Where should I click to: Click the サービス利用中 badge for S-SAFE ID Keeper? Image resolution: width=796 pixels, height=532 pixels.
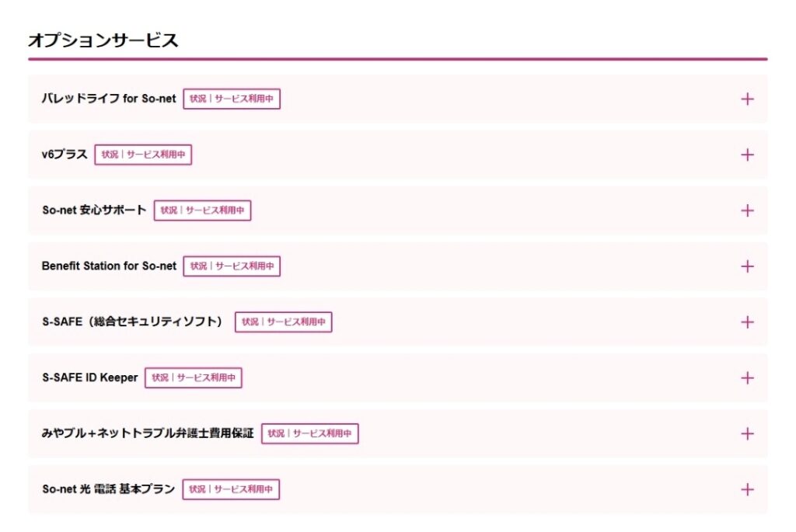tap(194, 377)
